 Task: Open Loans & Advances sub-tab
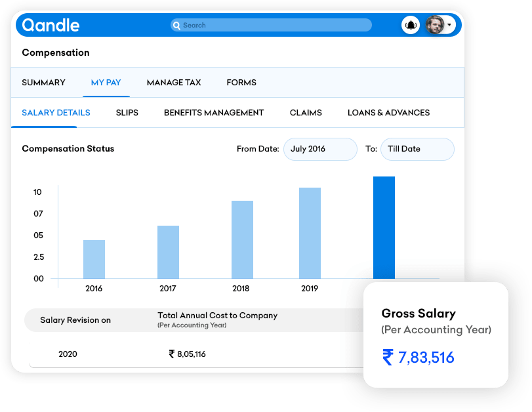pos(388,113)
